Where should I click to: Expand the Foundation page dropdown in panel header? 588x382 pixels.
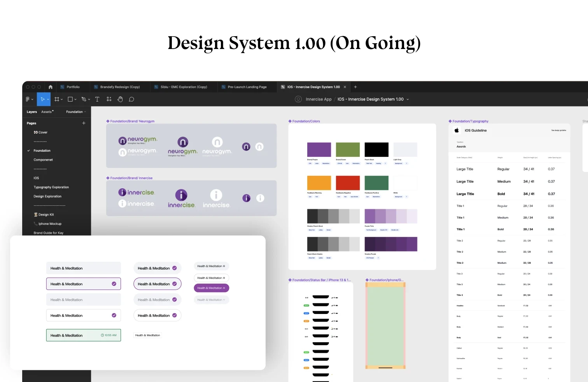click(76, 112)
